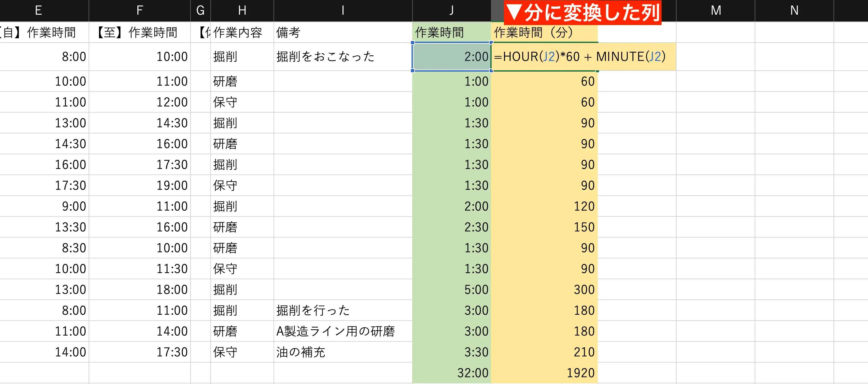Select column header N
The height and width of the screenshot is (384, 868).
coord(794,10)
